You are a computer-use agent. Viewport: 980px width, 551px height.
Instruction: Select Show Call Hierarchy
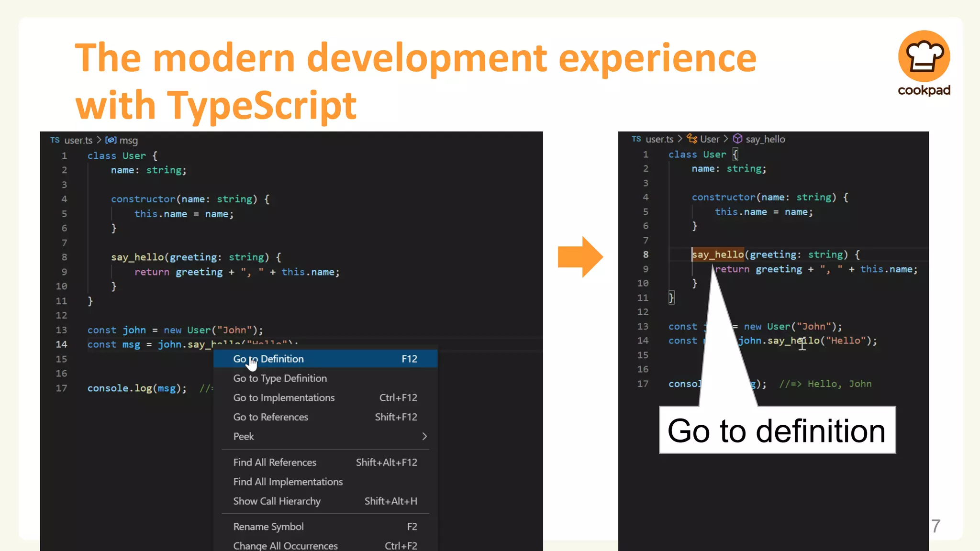[325, 501]
